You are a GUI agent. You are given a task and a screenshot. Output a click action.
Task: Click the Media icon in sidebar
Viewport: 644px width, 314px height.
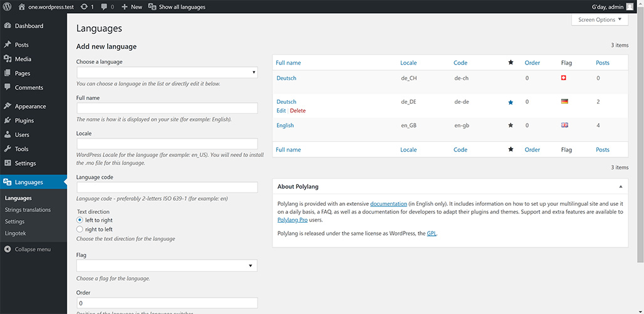8,59
